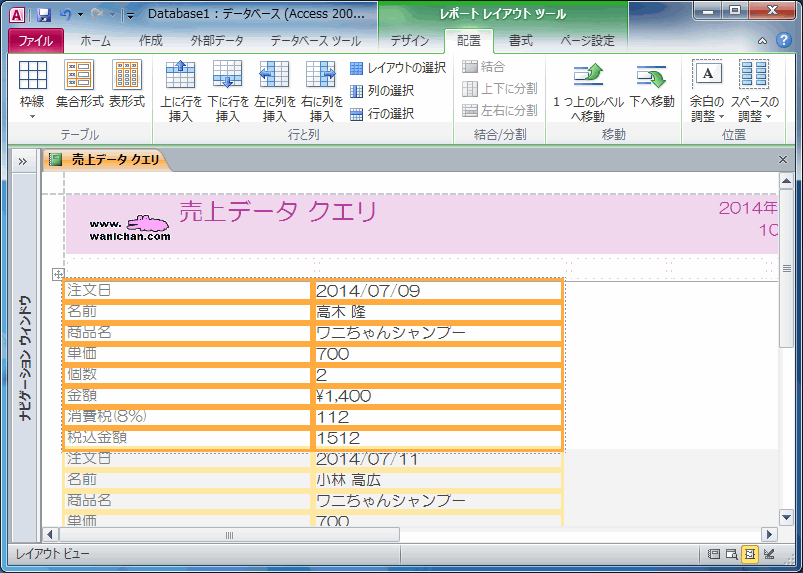Switch to Report View in status bar
The height and width of the screenshot is (573, 803).
point(713,554)
